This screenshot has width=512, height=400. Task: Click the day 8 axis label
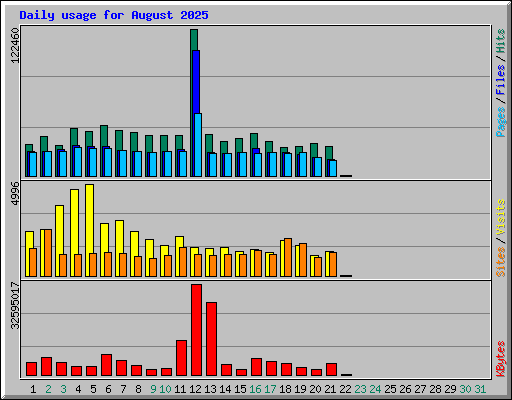[x=138, y=389]
